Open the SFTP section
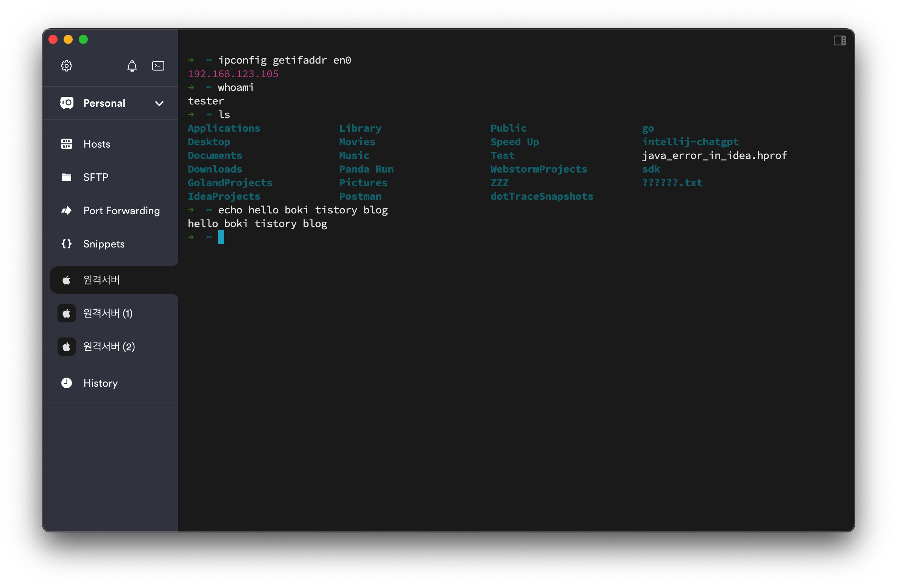This screenshot has height=588, width=897. [x=96, y=177]
